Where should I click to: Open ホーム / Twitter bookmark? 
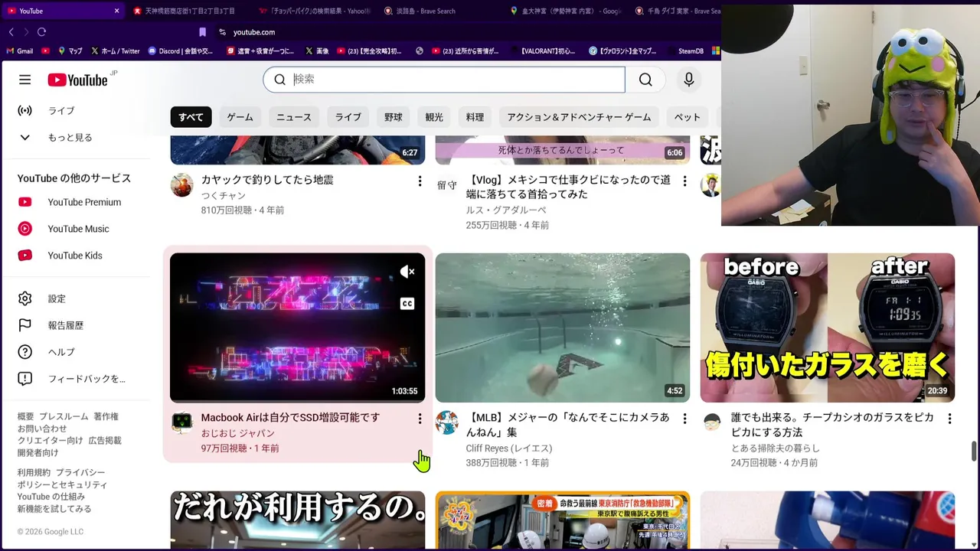click(x=115, y=51)
